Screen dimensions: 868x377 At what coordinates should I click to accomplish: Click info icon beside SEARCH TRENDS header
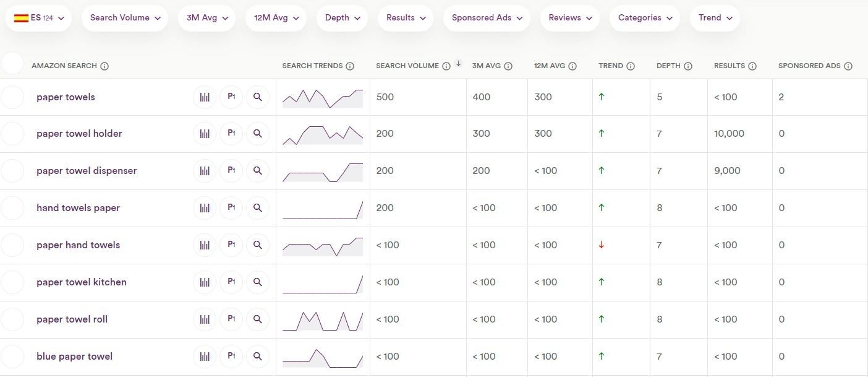click(350, 66)
